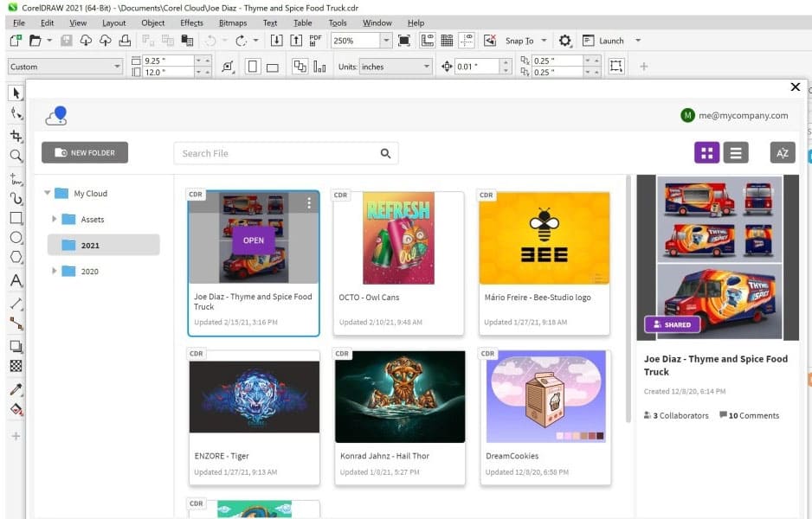Open the Snap To dropdown arrow
The image size is (812, 519).
(544, 41)
